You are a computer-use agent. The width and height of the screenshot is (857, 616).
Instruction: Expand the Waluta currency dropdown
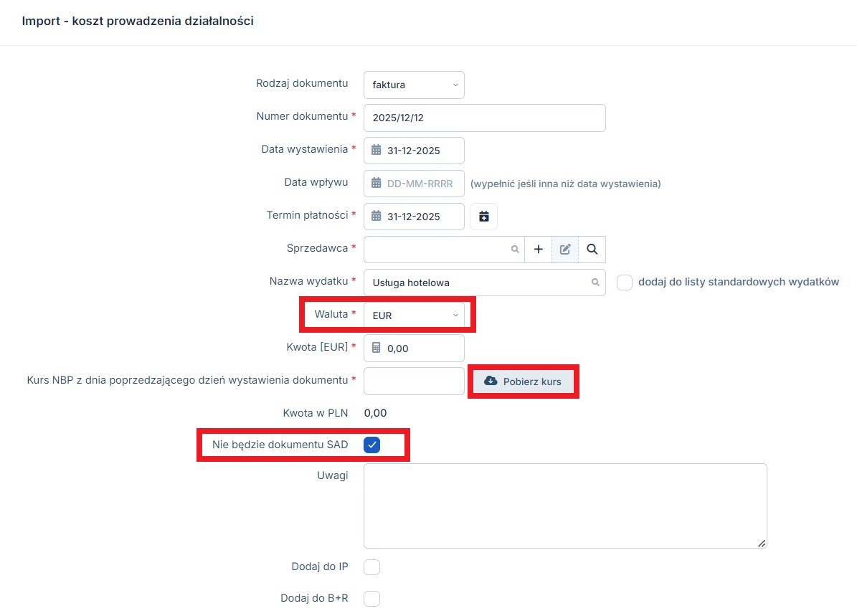414,316
